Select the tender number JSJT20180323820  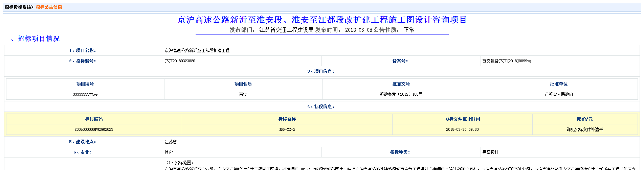(180, 61)
